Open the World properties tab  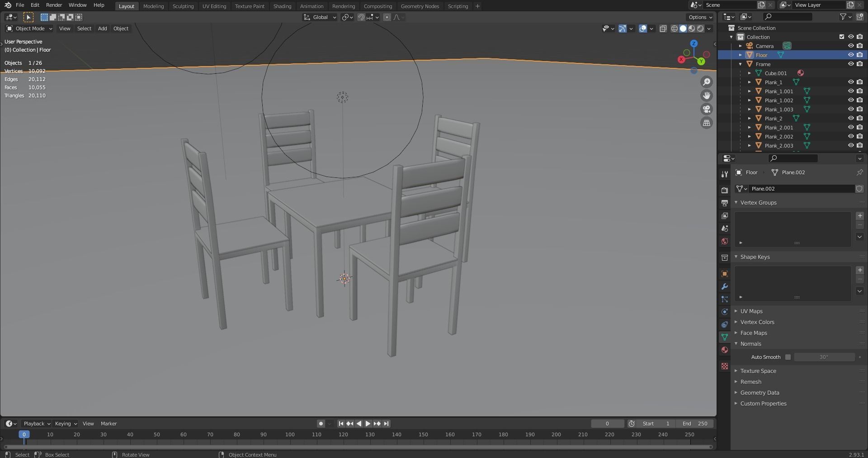725,241
